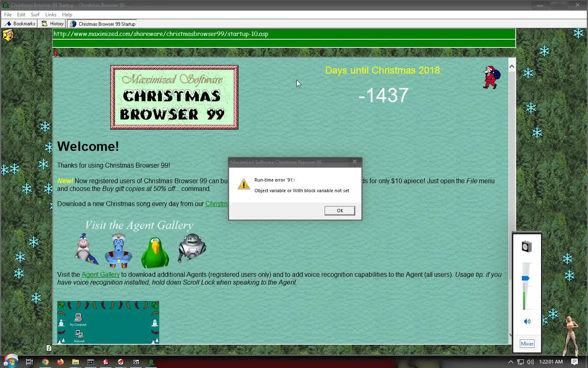Click the system tray volume speaker icon
The height and width of the screenshot is (368, 588).
(530, 362)
